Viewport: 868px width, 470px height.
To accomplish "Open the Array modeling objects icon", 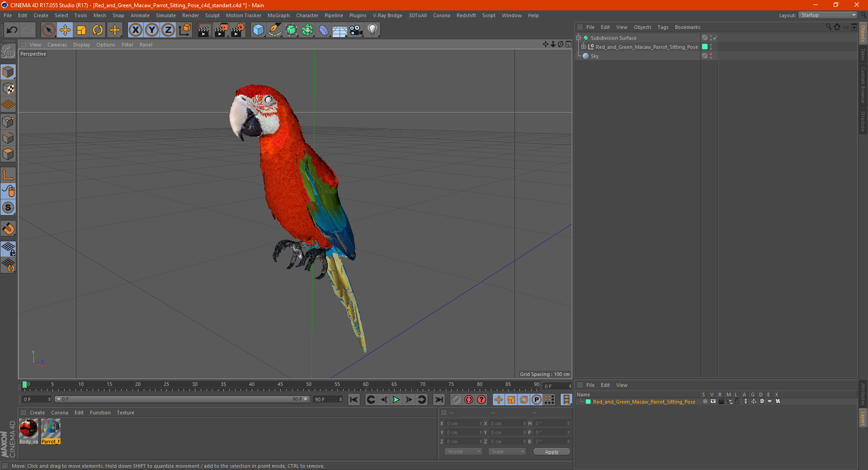I will 307,30.
